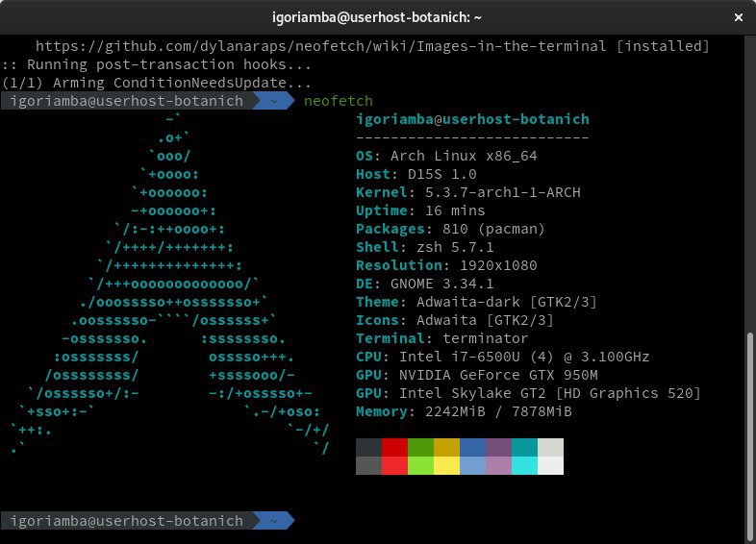This screenshot has height=544, width=756.
Task: Click the Arch Linux ASCII logo
Action: click(x=169, y=284)
